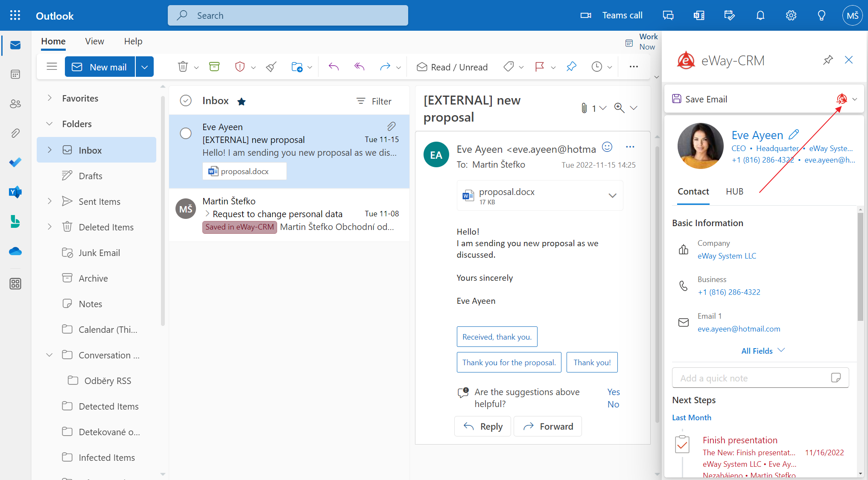Image resolution: width=868 pixels, height=480 pixels.
Task: Click the Filter button in Inbox
Action: click(x=374, y=101)
